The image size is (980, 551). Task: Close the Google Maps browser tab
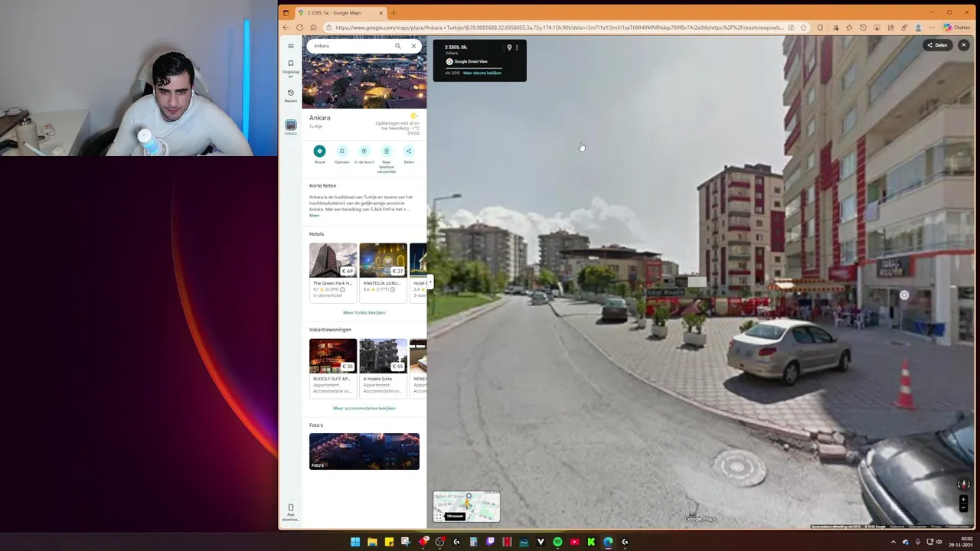click(x=381, y=13)
